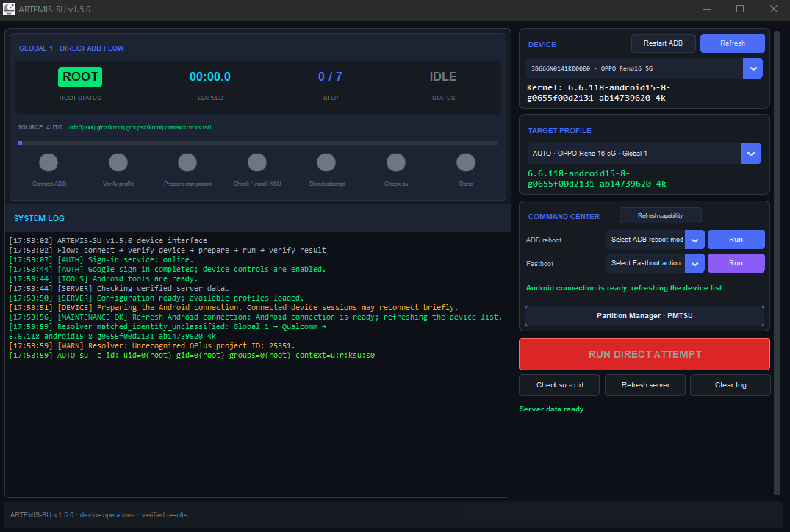This screenshot has width=790, height=532.
Task: Expand the ADB reboot mode dropdown arrow
Action: coord(694,240)
